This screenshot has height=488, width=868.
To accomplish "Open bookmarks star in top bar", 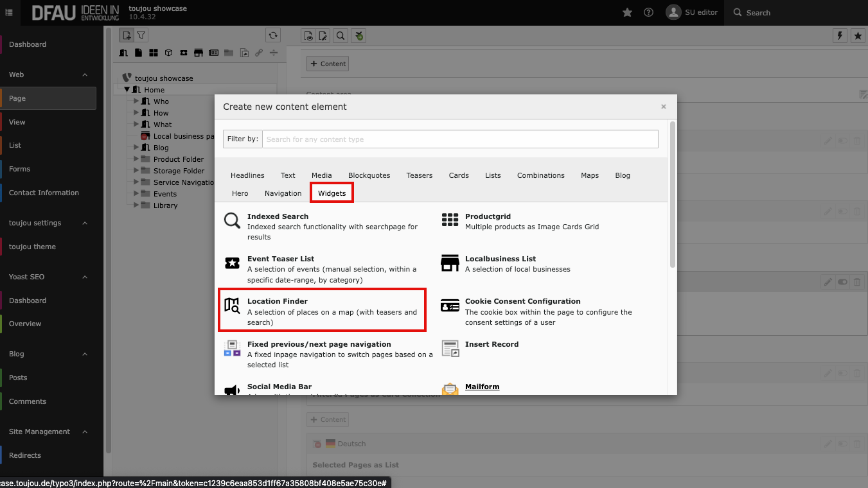I will 628,13.
